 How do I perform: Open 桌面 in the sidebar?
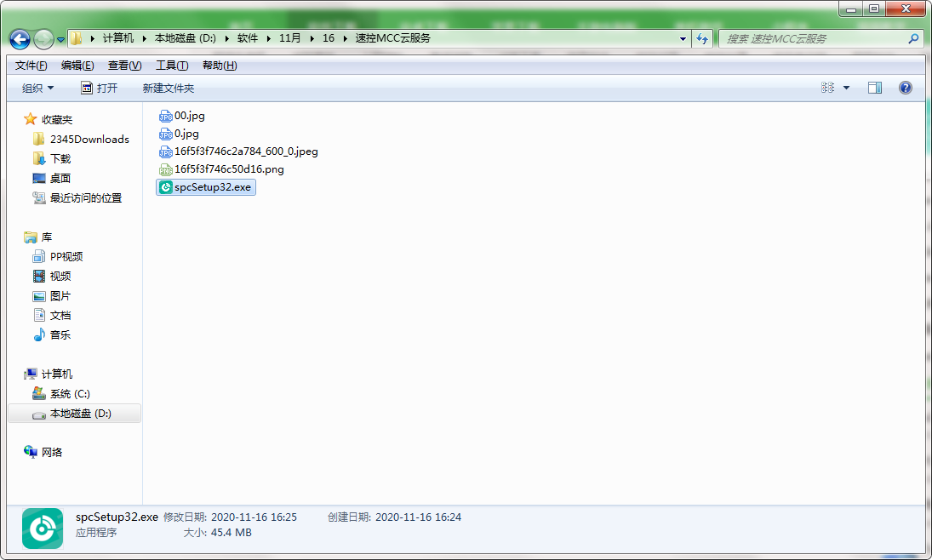click(60, 179)
